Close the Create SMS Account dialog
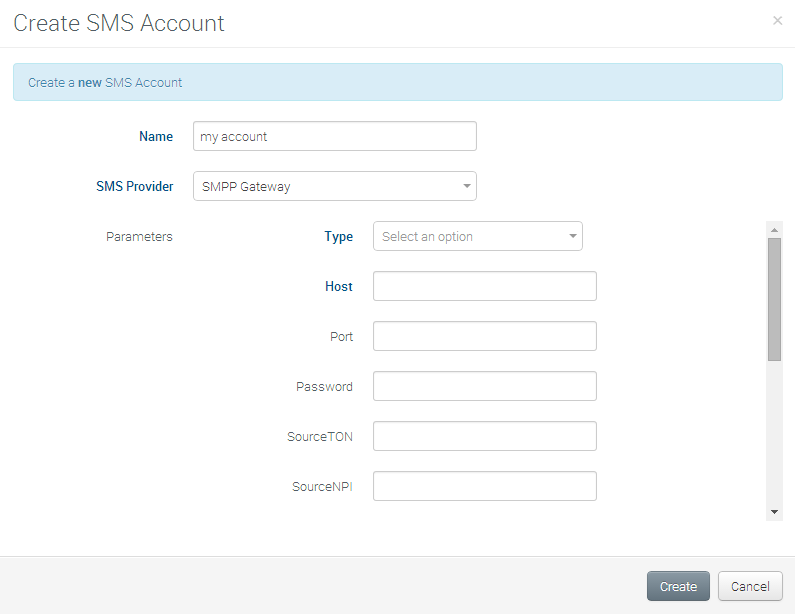This screenshot has height=614, width=795. click(x=777, y=21)
